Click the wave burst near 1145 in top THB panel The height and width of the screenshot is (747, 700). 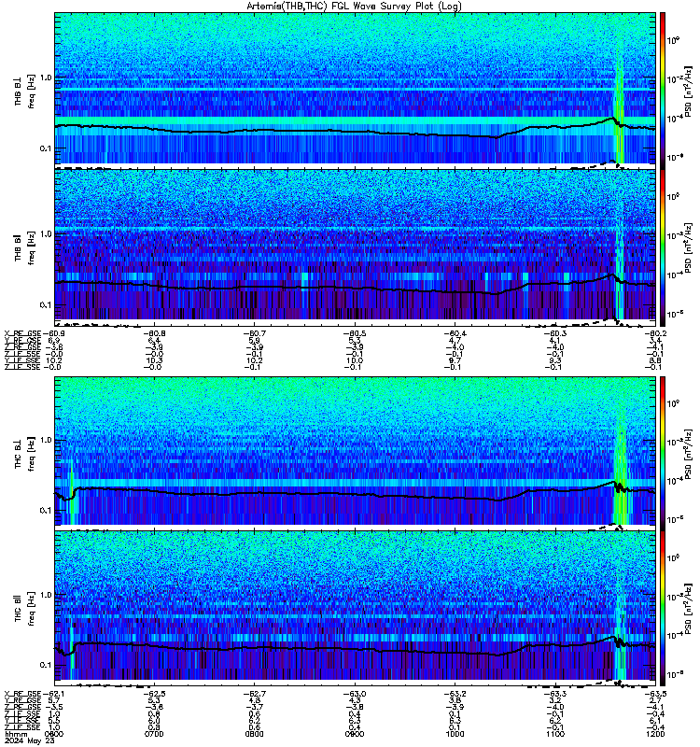coord(620,105)
